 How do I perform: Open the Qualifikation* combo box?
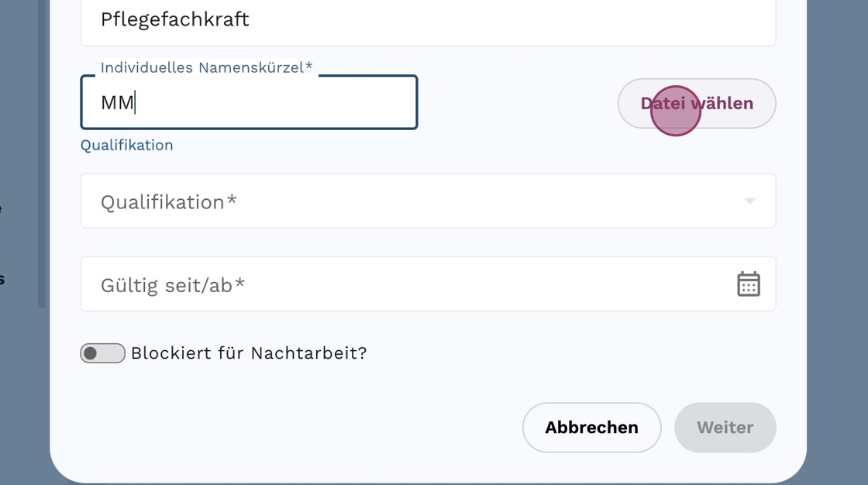coord(428,201)
